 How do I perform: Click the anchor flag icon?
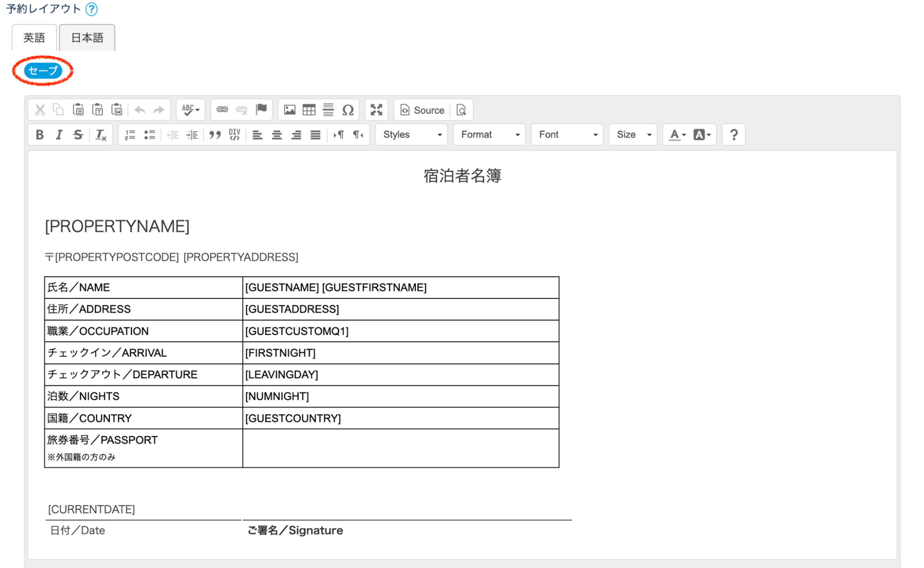262,110
